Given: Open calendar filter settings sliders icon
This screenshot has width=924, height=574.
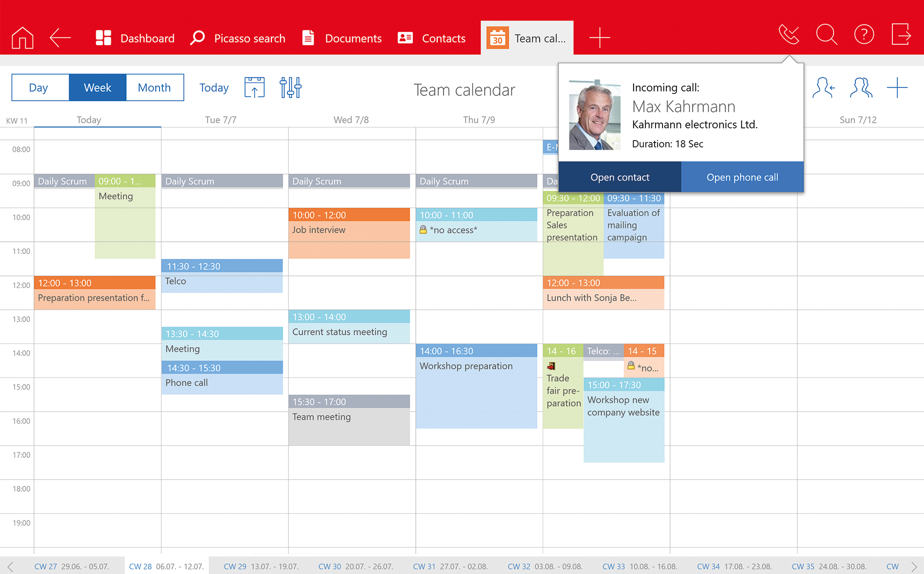Looking at the screenshot, I should (290, 88).
